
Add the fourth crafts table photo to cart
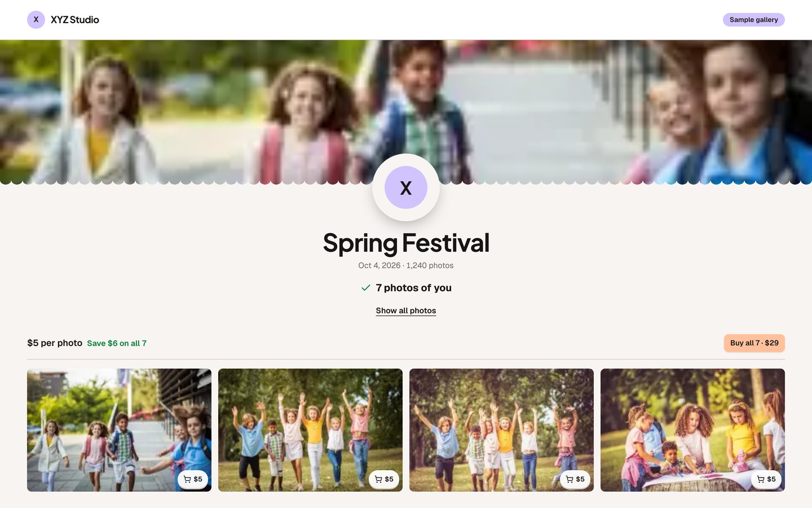tap(766, 479)
